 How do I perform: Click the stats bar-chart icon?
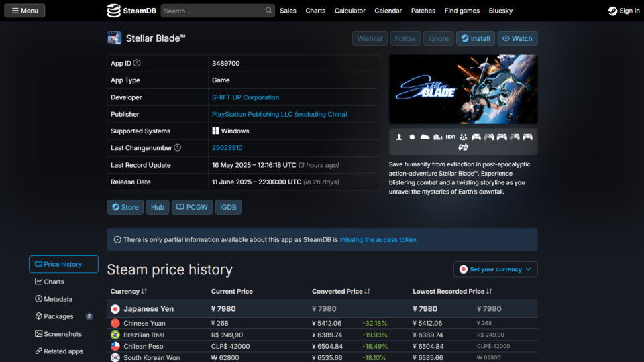pyautogui.click(x=438, y=137)
